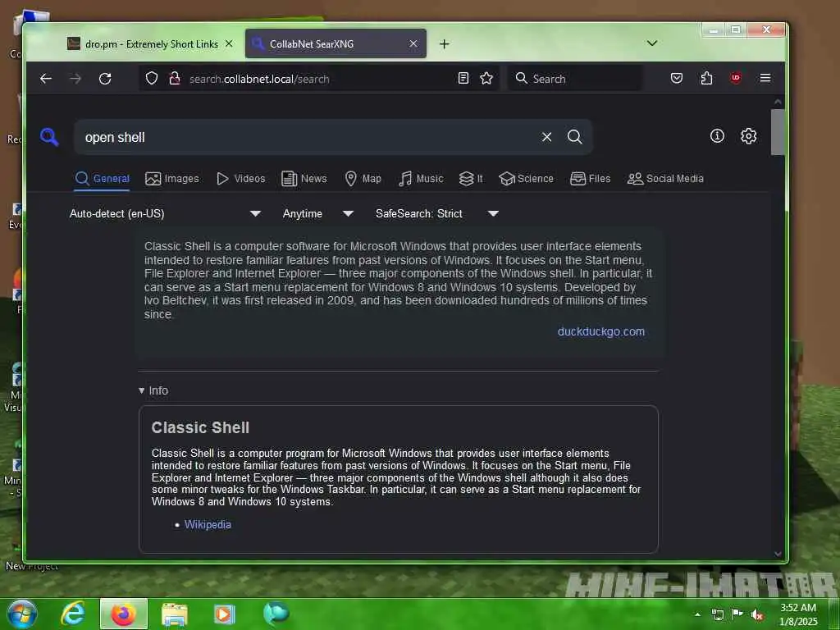Viewport: 840px width, 630px height.
Task: Open the network tray icon
Action: [717, 614]
